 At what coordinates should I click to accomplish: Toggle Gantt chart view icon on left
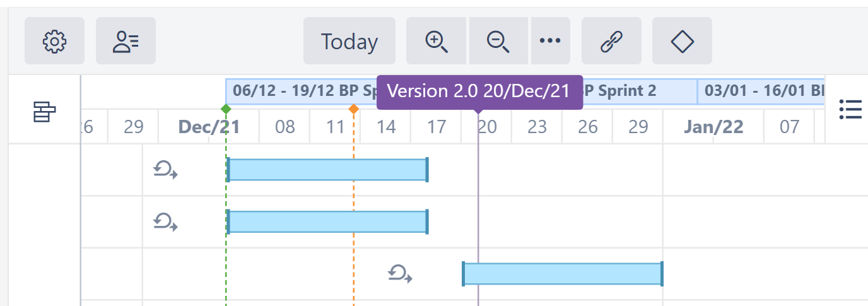44,113
